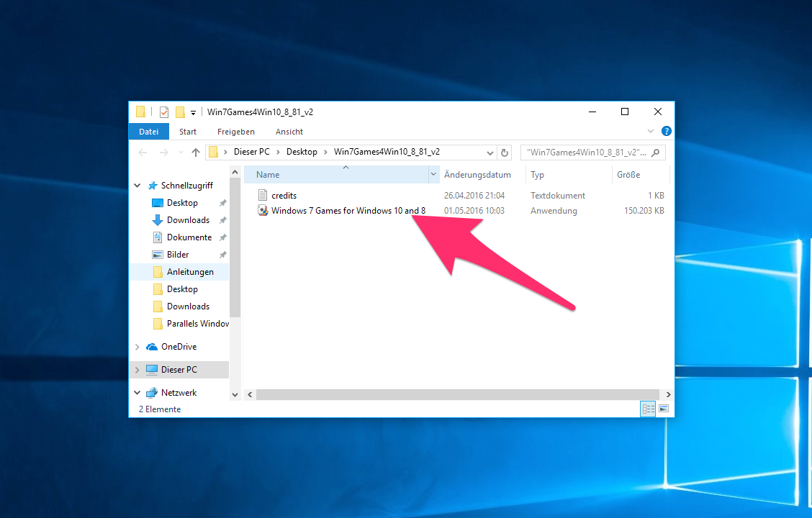Click the 150.203 KB size cell
This screenshot has width=812, height=518.
644,211
